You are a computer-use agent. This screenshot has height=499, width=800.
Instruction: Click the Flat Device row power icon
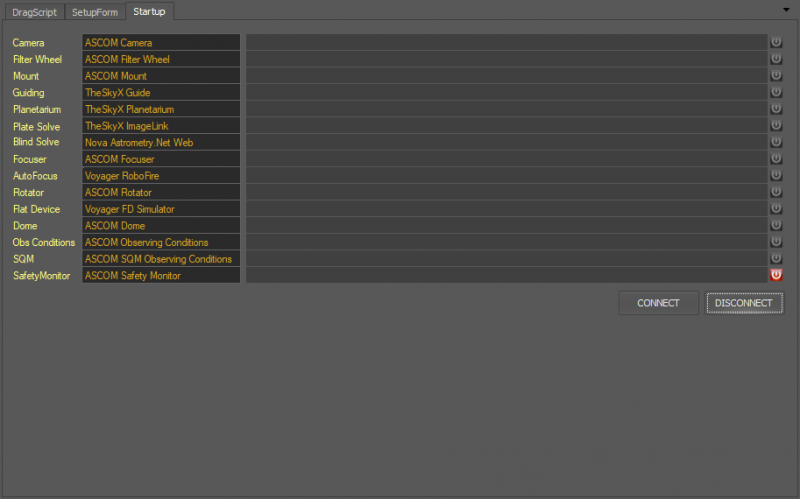776,209
